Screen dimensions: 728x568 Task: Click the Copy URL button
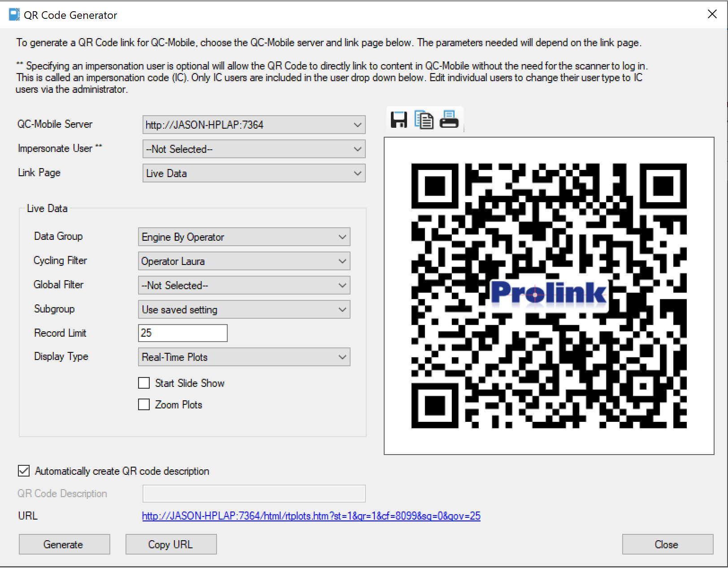[x=171, y=544]
